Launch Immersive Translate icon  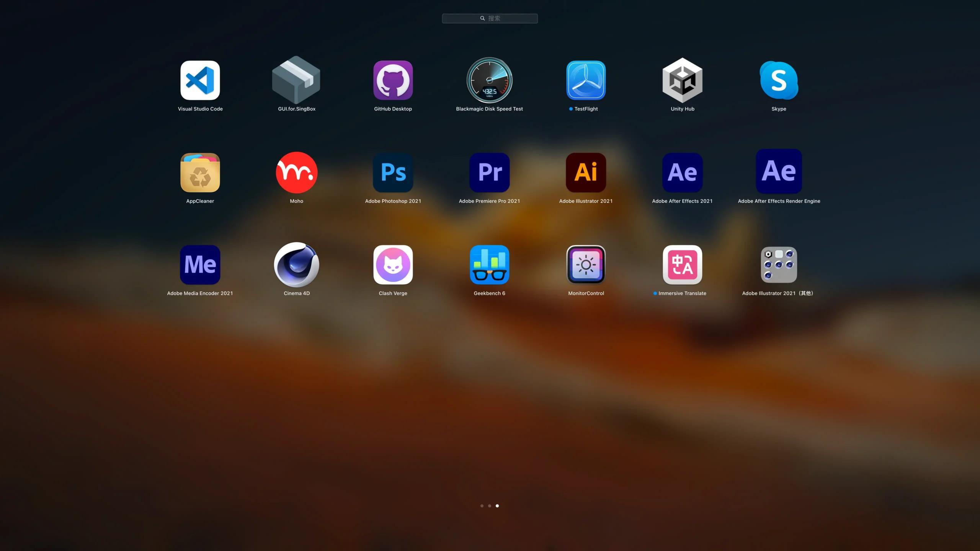point(683,265)
